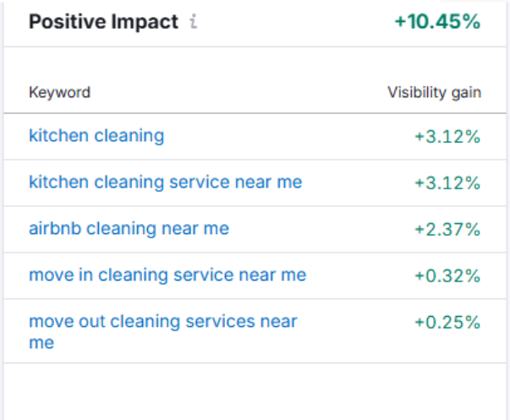The width and height of the screenshot is (510, 420).
Task: Select 'move out cleaning services near me' link
Action: point(162,322)
